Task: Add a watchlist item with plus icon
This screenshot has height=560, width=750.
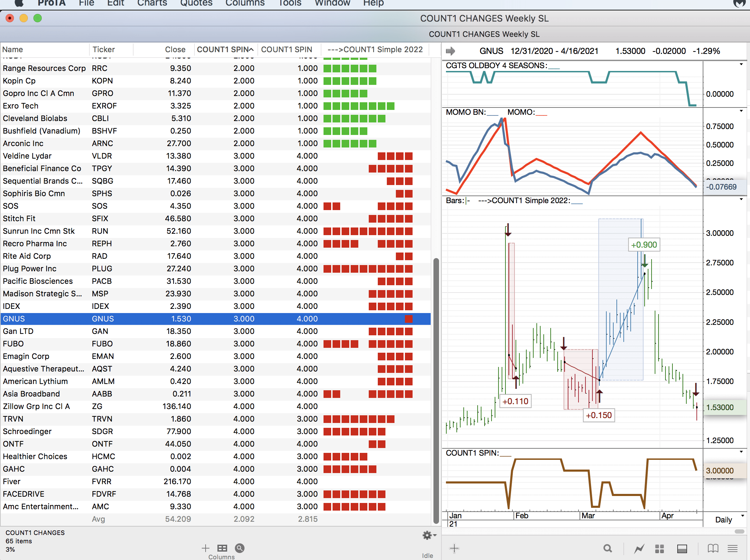Action: pyautogui.click(x=205, y=548)
